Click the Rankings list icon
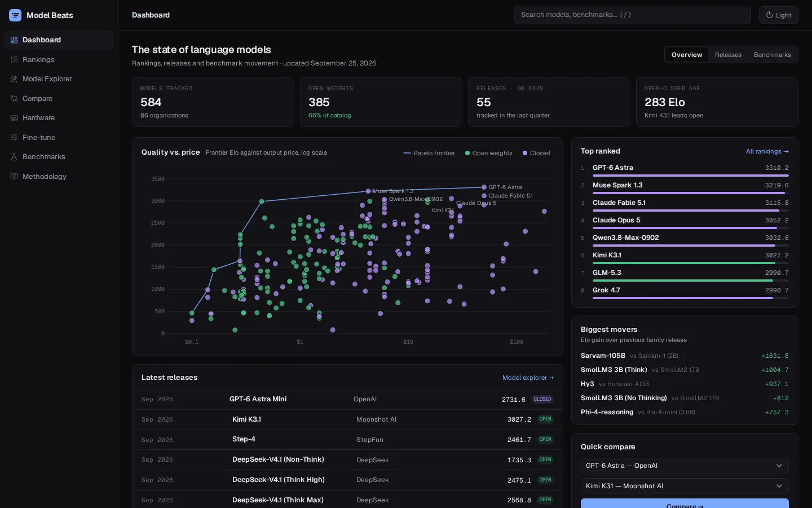812x508 pixels. click(14, 60)
